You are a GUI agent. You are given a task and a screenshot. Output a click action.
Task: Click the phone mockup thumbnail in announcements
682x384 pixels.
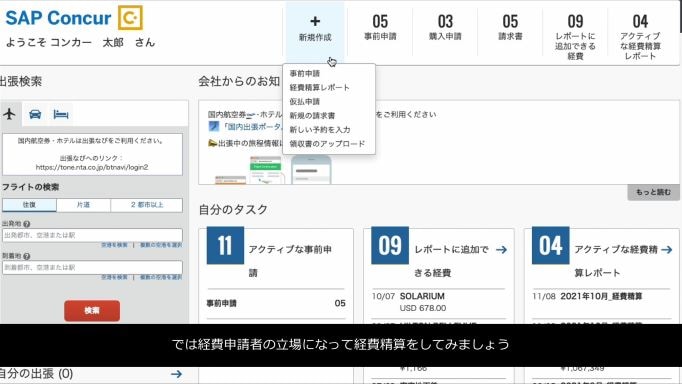click(x=311, y=170)
